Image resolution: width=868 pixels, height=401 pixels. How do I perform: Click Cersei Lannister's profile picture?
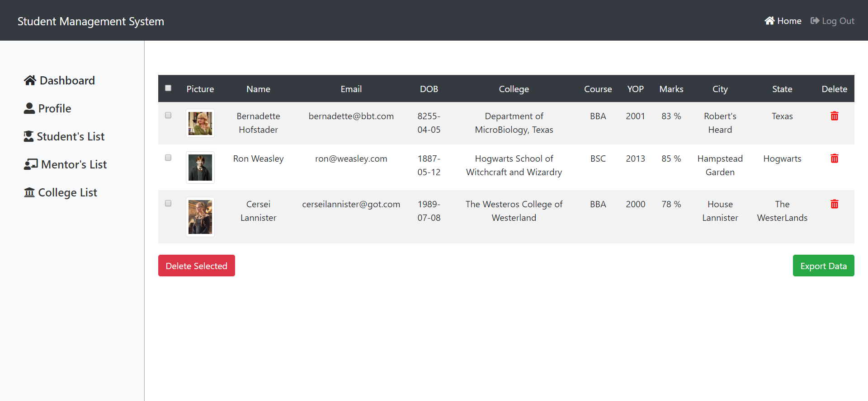[200, 217]
